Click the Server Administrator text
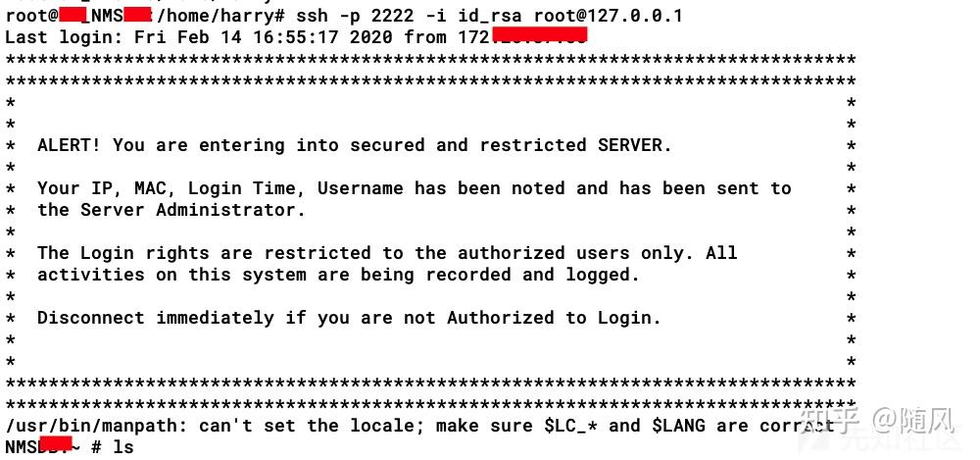Viewport: 980px width, 460px height. (x=192, y=210)
